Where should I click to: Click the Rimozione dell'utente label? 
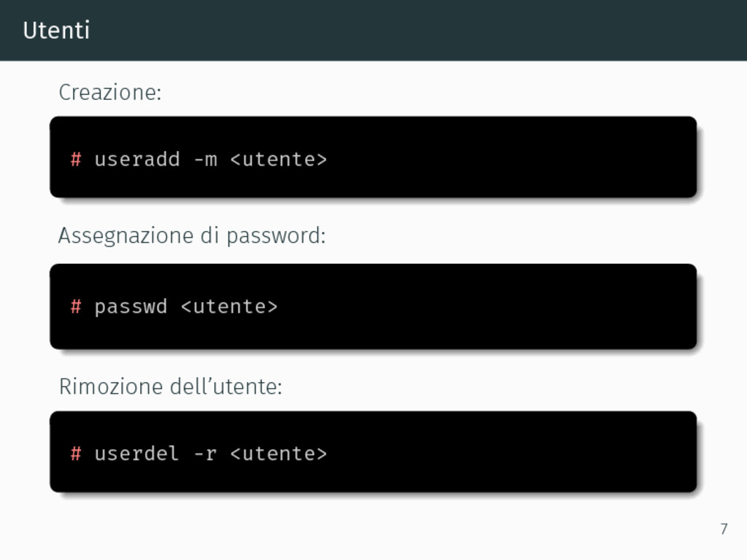point(171,386)
